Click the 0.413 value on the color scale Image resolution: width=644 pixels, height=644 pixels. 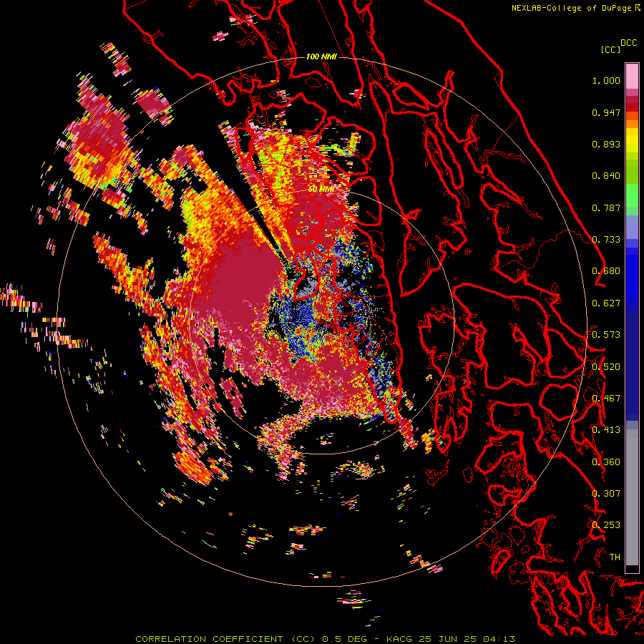[606, 430]
